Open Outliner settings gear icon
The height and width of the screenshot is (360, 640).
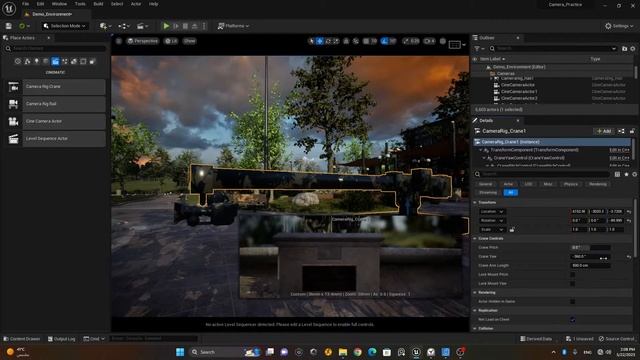click(x=633, y=48)
